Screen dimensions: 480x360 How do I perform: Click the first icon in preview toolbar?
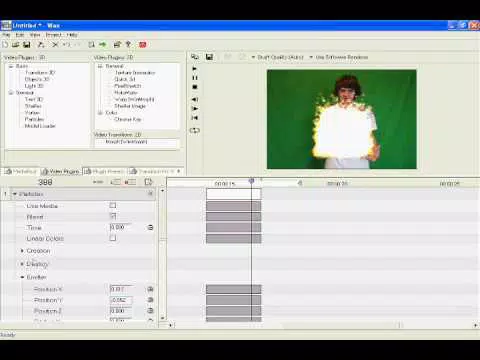(195, 57)
